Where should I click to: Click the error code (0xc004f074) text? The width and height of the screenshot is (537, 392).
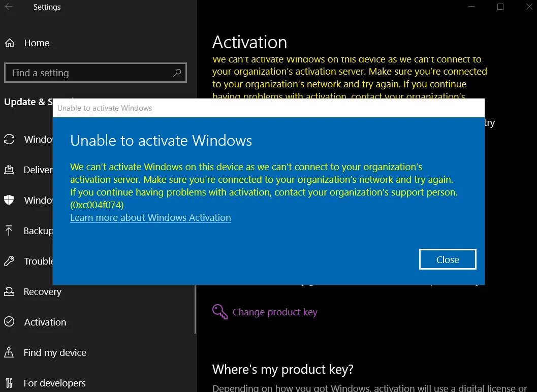[x=97, y=205]
